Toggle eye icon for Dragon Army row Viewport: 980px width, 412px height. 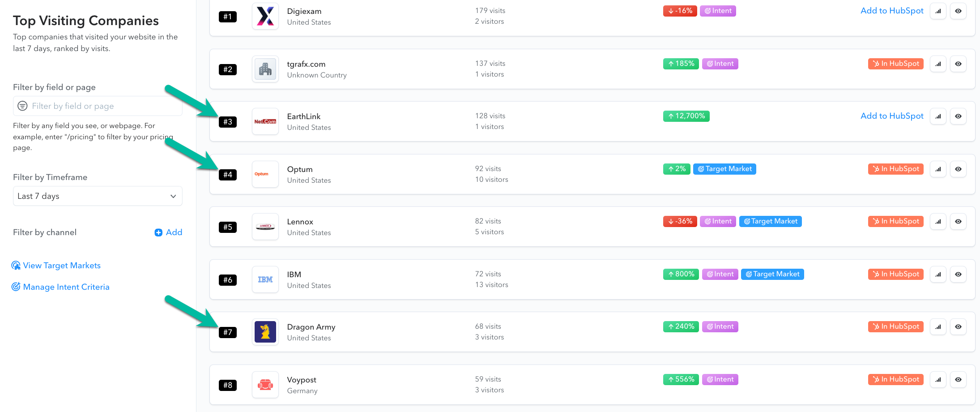pyautogui.click(x=958, y=327)
